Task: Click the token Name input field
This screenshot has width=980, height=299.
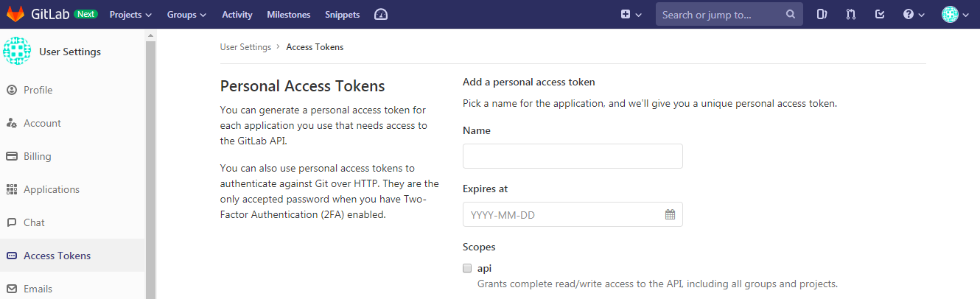Action: pos(573,156)
